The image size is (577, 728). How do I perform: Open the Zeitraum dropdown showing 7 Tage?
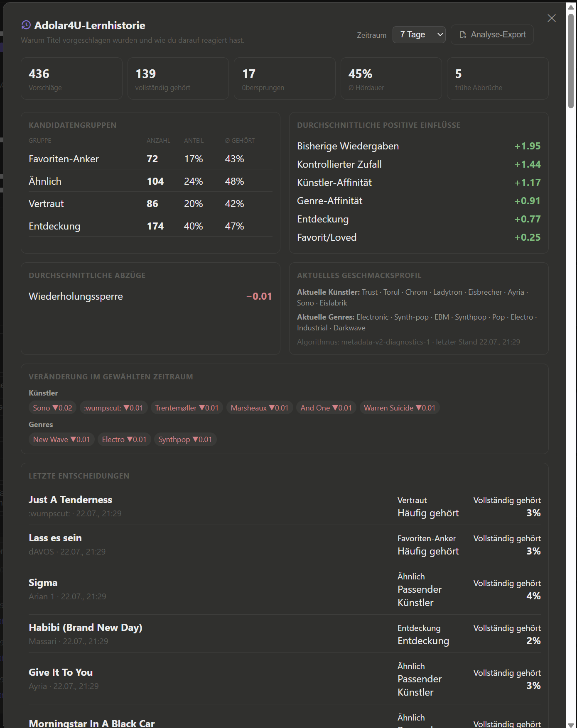pyautogui.click(x=419, y=34)
